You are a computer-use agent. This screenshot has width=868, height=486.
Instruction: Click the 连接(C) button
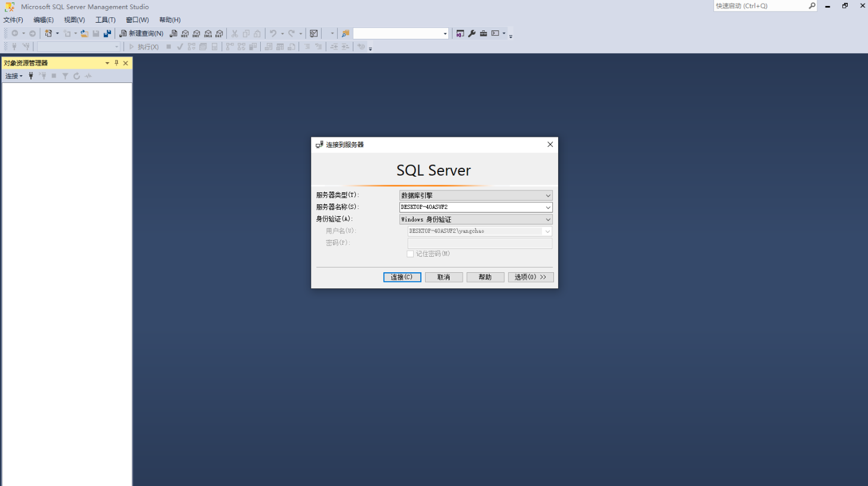402,277
